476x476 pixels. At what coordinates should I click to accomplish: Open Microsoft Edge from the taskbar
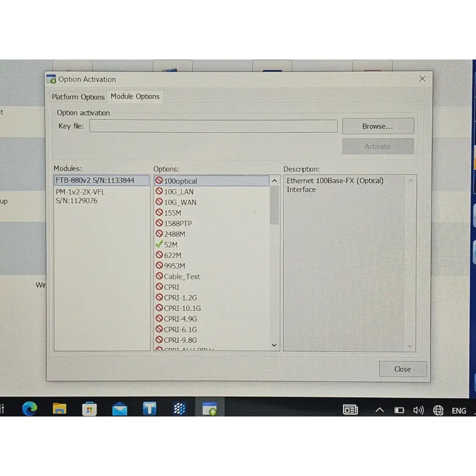30,408
